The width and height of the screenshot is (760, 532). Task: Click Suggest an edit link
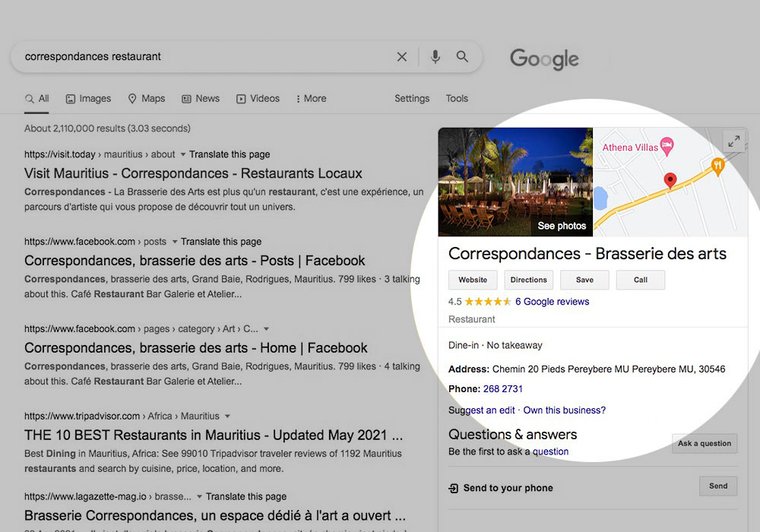(x=481, y=410)
